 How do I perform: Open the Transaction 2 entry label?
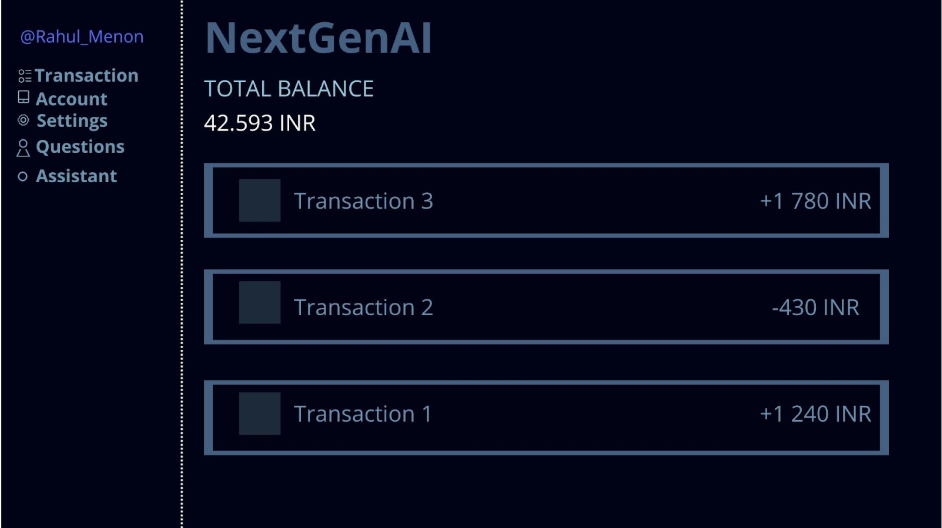[363, 307]
